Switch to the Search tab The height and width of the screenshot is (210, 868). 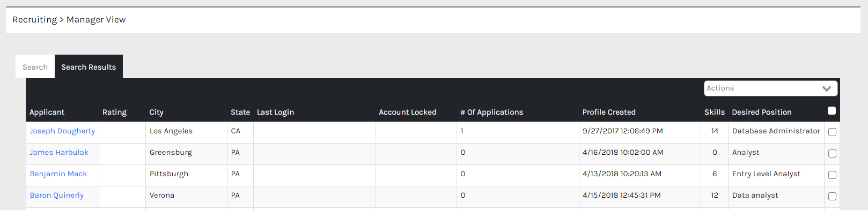[x=35, y=67]
